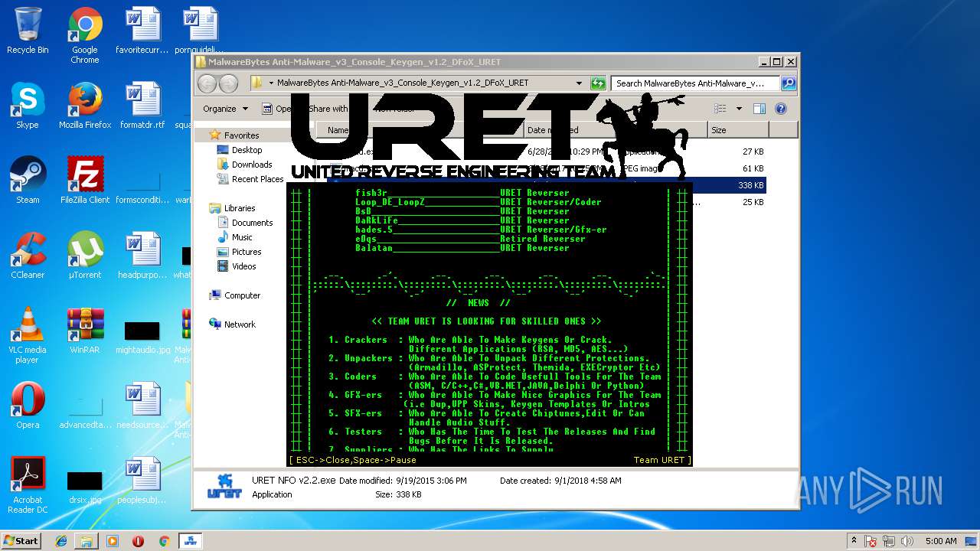This screenshot has height=551, width=980.
Task: Open the Organize dropdown menu
Action: click(x=225, y=109)
